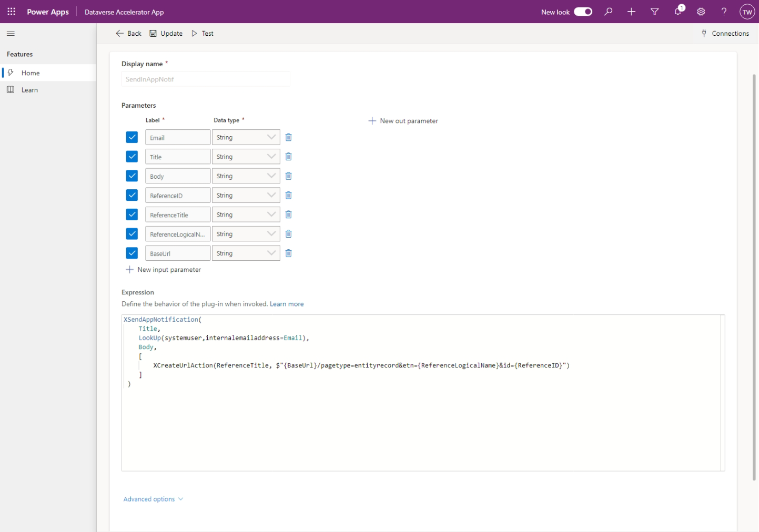Image resolution: width=759 pixels, height=532 pixels.
Task: Click the Title label field
Action: click(178, 157)
